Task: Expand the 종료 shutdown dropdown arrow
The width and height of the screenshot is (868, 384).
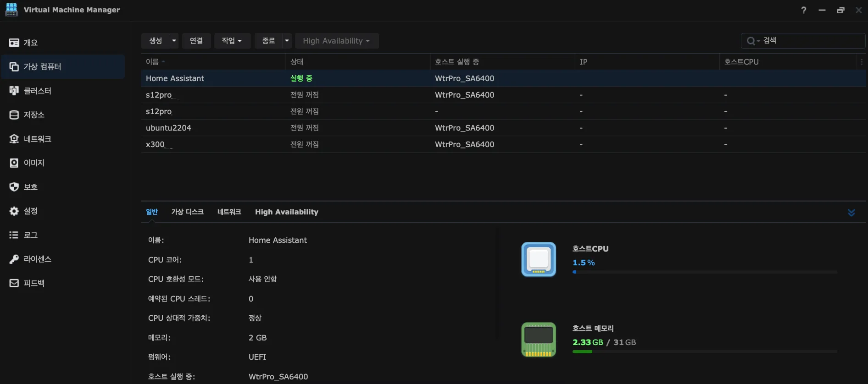Action: point(287,41)
